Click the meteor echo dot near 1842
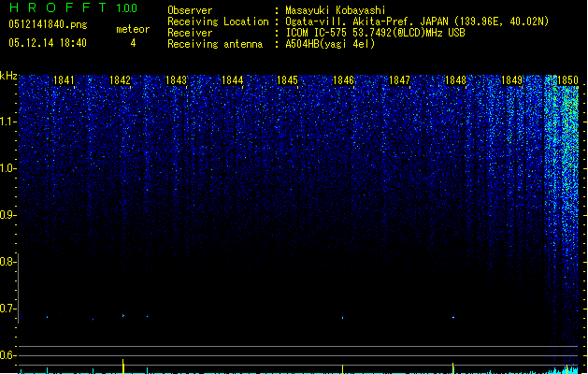The width and height of the screenshot is (588, 374). pos(123,315)
